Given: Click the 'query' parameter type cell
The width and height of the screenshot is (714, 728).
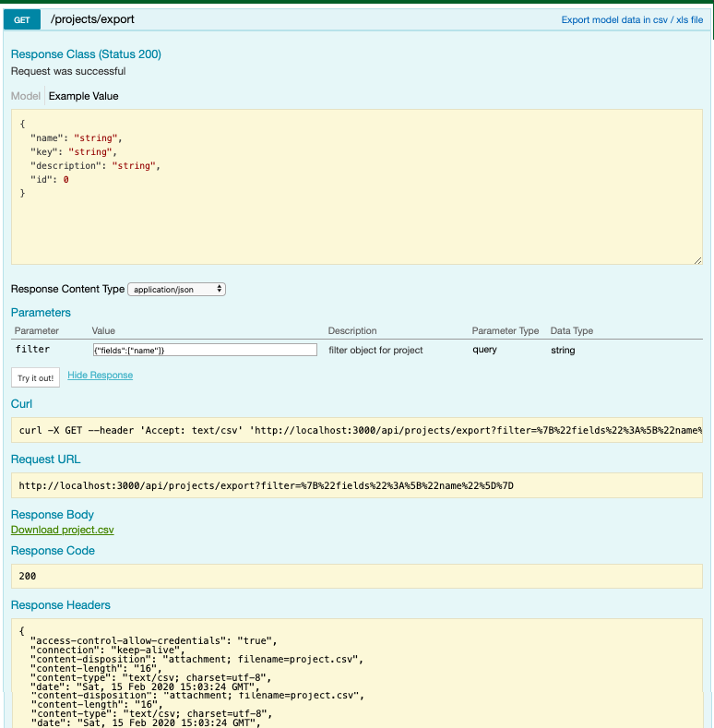Looking at the screenshot, I should tap(484, 350).
